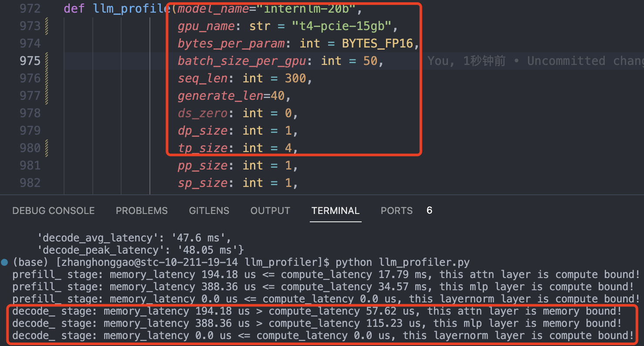Image resolution: width=644 pixels, height=346 pixels.
Task: Click the prefill attn layer compute bound line
Action: tap(326, 275)
